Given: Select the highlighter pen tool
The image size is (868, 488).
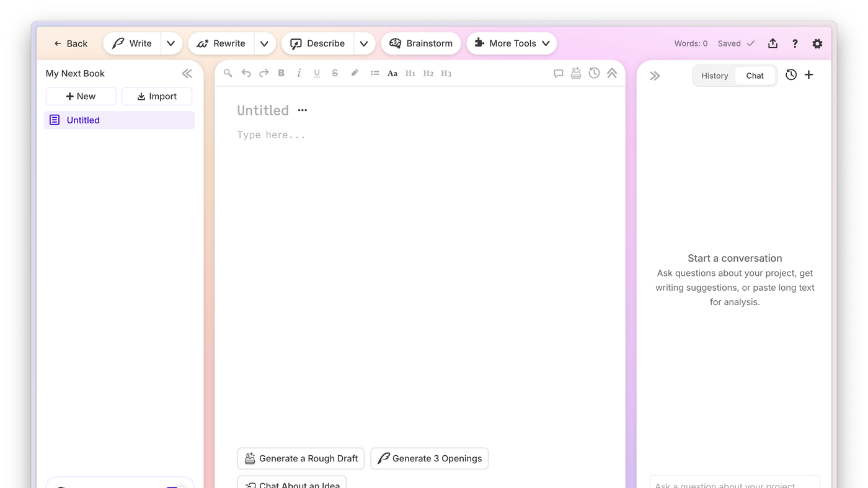Looking at the screenshot, I should [x=355, y=73].
